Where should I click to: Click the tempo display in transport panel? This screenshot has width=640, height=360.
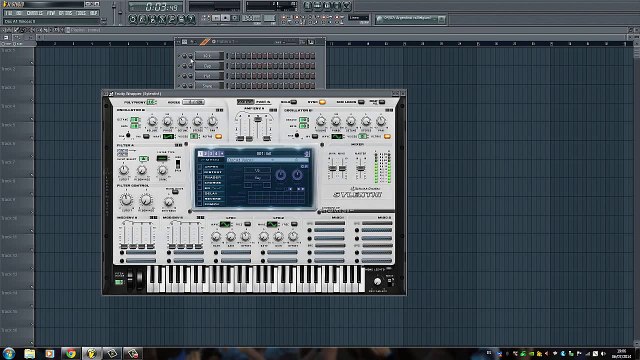pos(251,18)
